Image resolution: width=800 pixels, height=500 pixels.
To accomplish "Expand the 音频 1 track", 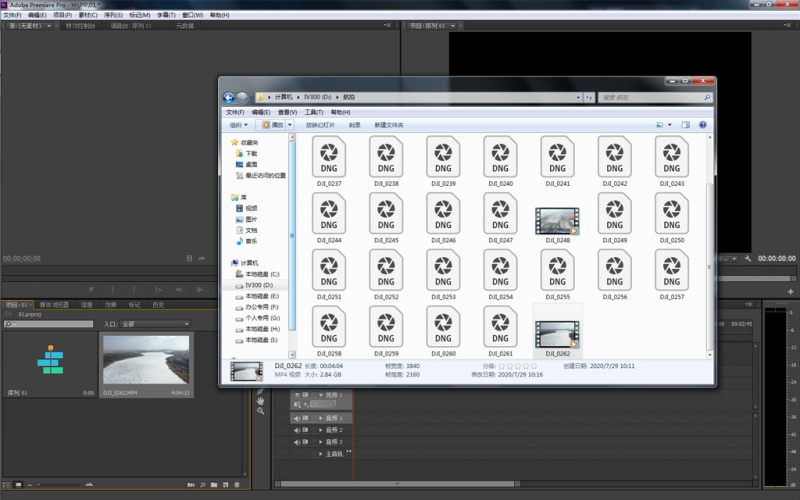I will click(x=321, y=418).
